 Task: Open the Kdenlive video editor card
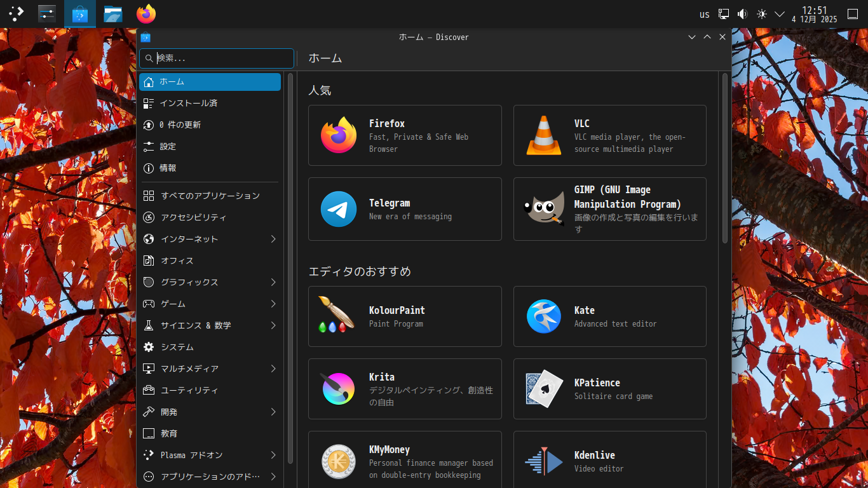coord(610,460)
